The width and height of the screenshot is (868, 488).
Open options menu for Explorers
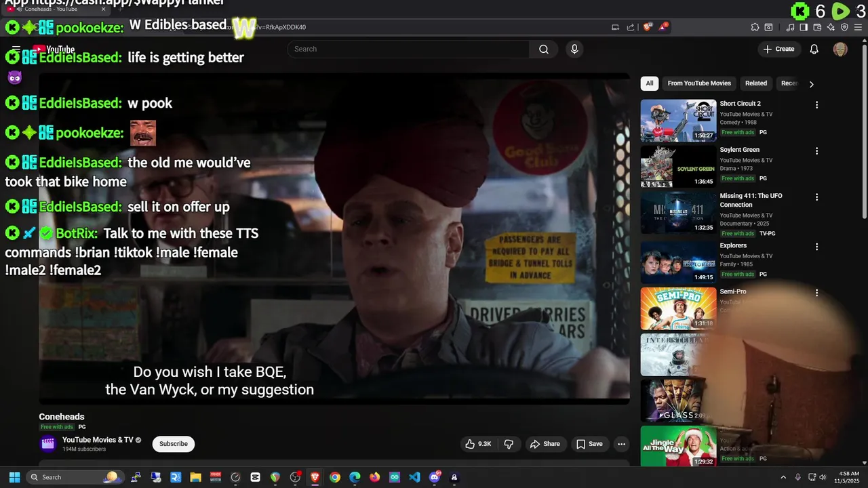coord(816,247)
